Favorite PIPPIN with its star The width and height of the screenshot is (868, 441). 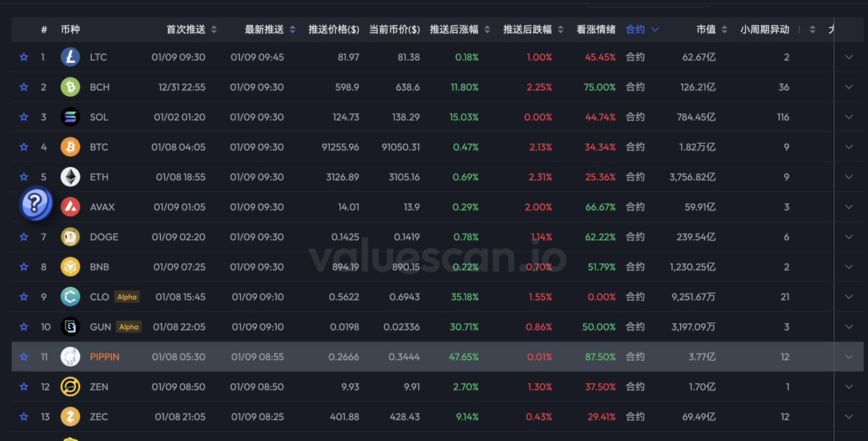tap(24, 357)
